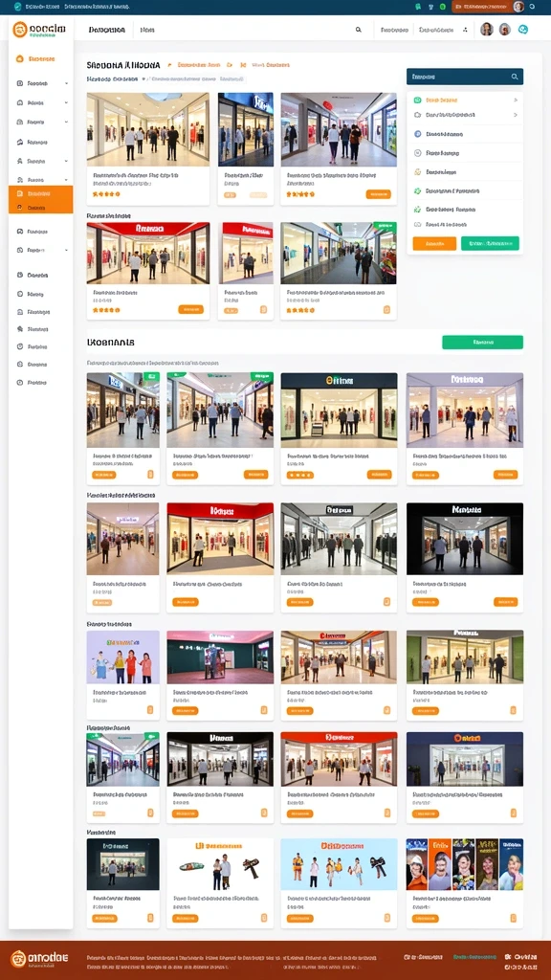Click the search icon inside the dark blue search bar
This screenshot has height=980, width=551.
515,77
